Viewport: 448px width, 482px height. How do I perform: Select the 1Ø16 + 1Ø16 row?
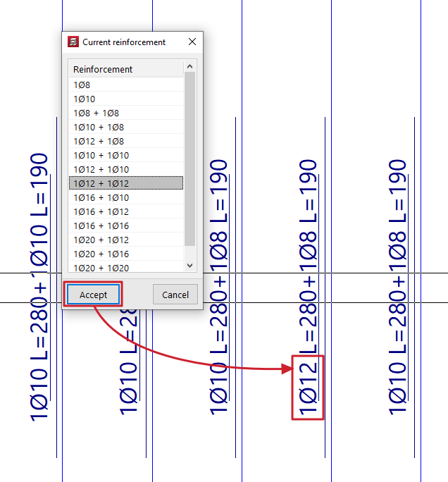[126, 225]
